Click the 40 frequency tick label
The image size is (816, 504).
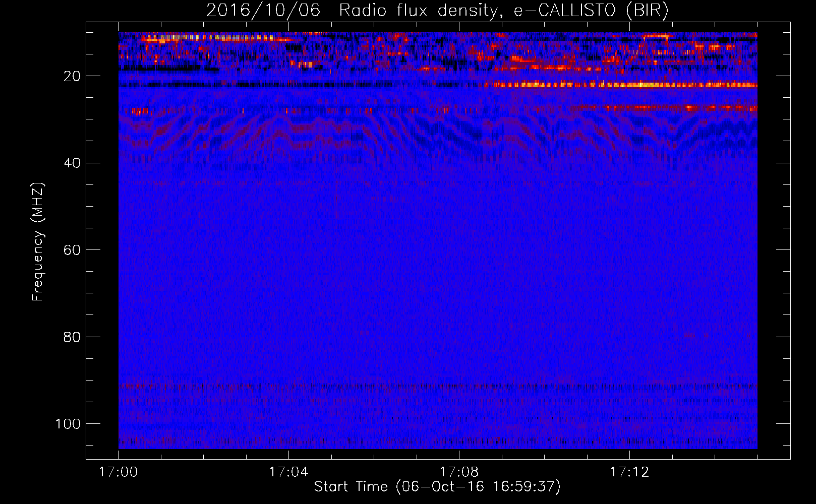(x=72, y=163)
